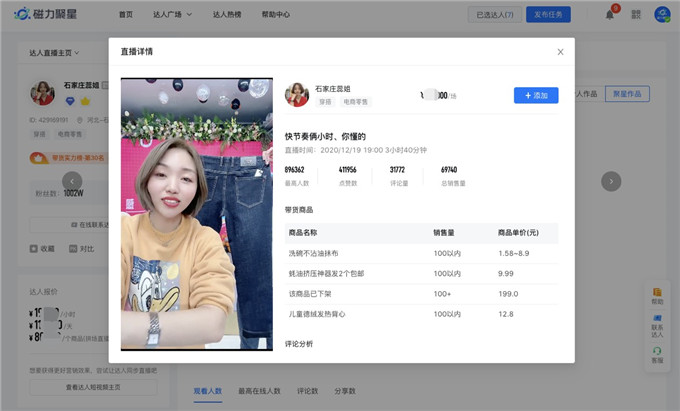Switch to the 评论数 tab
The width and height of the screenshot is (680, 411).
pyautogui.click(x=308, y=391)
